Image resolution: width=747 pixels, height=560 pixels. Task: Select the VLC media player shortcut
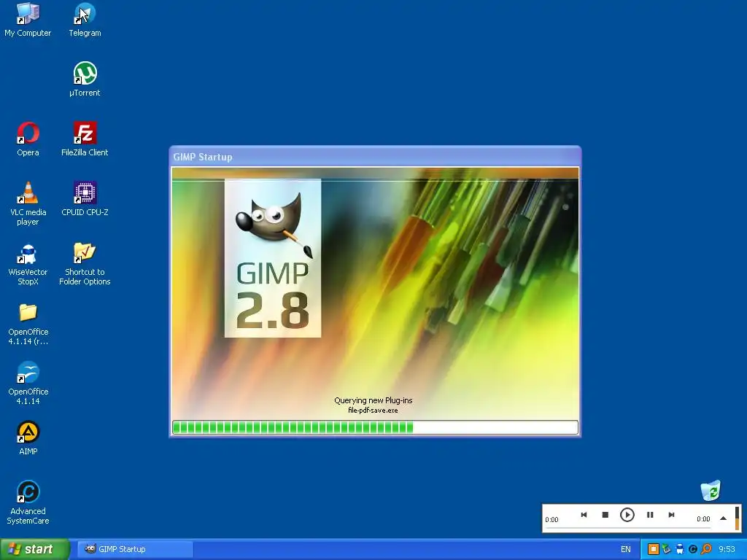tap(28, 203)
